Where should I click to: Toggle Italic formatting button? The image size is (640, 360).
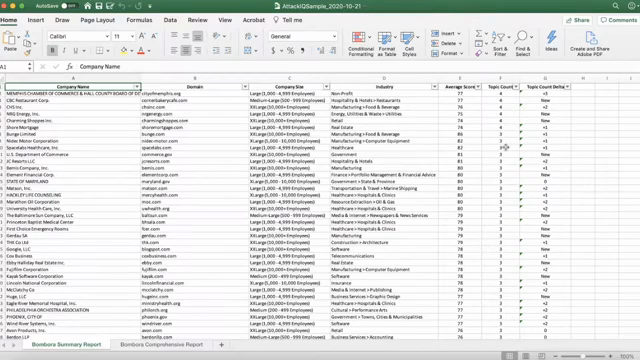click(x=64, y=51)
